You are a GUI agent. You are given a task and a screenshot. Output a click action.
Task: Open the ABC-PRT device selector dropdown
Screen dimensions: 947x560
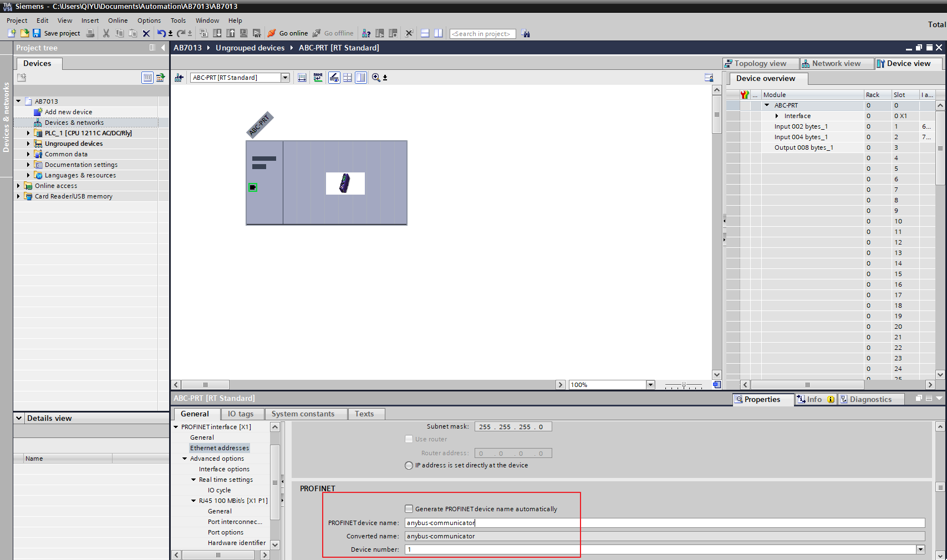coord(285,78)
